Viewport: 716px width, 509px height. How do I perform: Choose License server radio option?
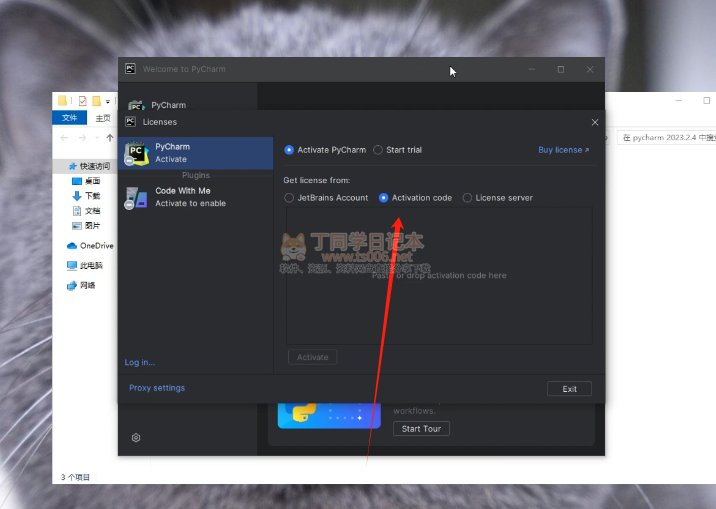(467, 198)
